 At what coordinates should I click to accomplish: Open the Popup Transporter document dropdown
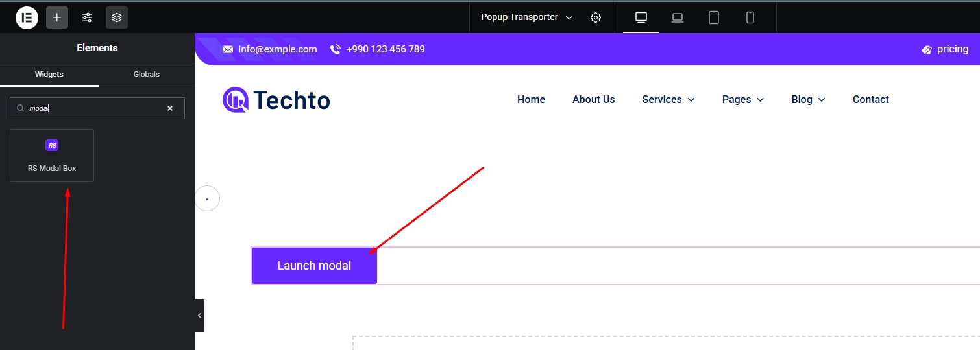pyautogui.click(x=527, y=17)
